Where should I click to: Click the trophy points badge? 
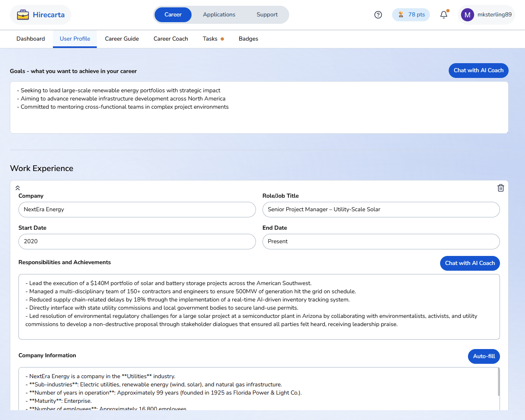tap(411, 15)
